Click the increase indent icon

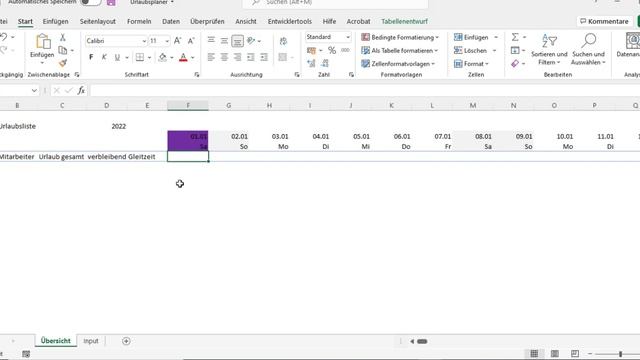pos(264,57)
